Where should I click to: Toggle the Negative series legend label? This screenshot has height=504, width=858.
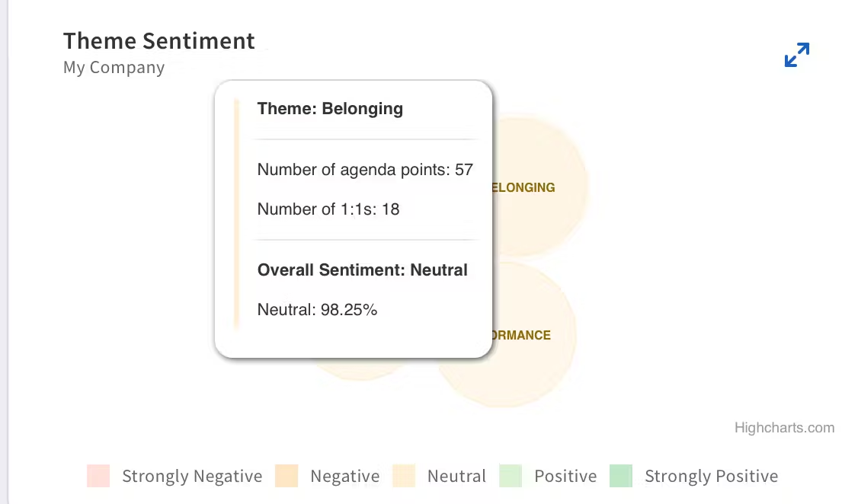tap(344, 476)
